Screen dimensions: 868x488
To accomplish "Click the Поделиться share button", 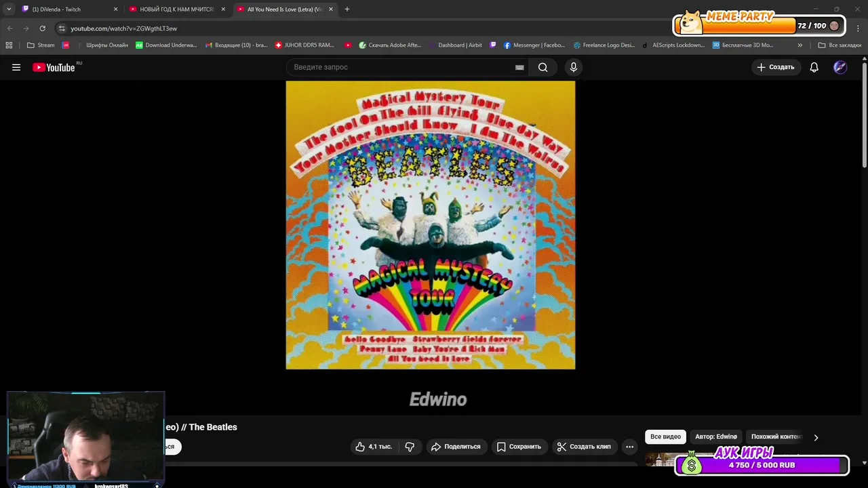I will tap(456, 447).
